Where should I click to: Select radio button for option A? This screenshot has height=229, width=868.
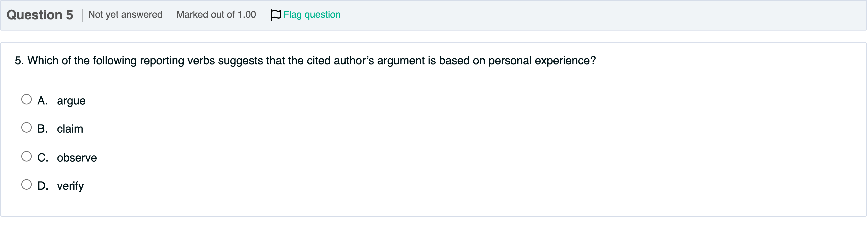tap(26, 99)
